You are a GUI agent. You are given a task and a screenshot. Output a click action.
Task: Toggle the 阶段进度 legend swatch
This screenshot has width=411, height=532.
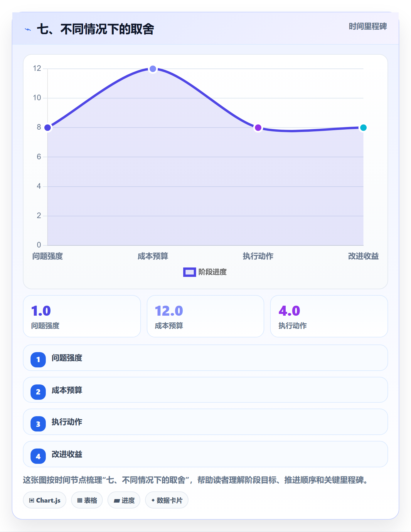[x=189, y=272]
